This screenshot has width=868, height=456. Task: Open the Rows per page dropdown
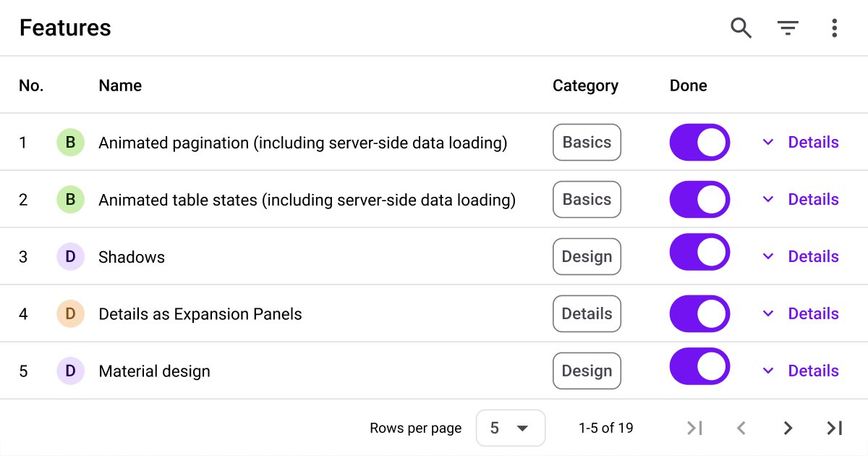(511, 428)
